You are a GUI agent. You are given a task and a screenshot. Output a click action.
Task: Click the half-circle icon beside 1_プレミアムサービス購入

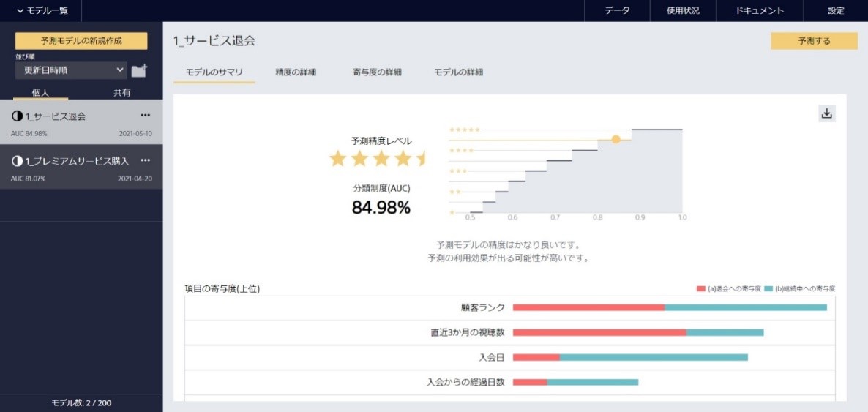[17, 161]
